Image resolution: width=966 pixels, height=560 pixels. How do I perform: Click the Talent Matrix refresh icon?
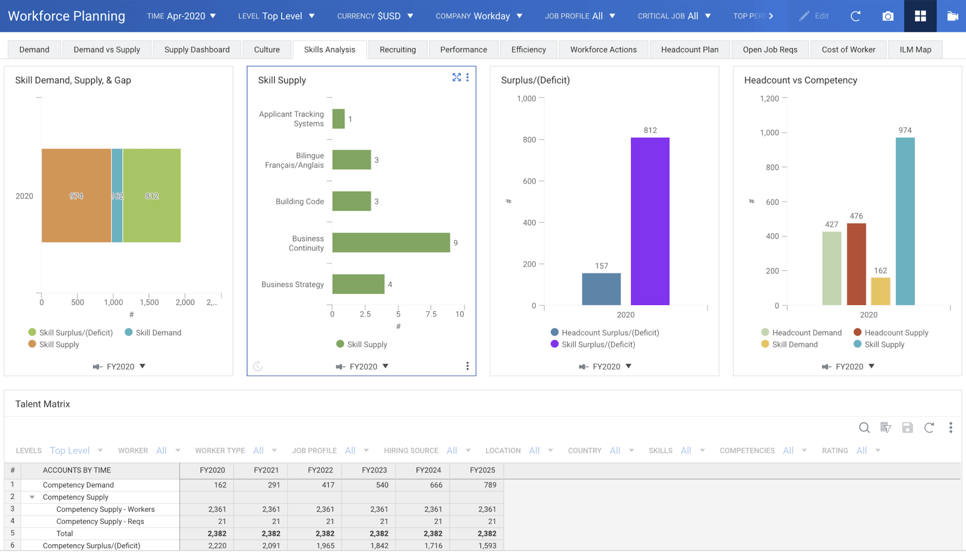pyautogui.click(x=929, y=427)
